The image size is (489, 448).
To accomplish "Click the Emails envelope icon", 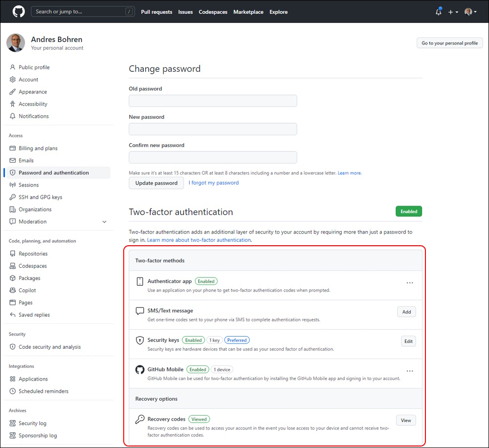I will [x=13, y=160].
